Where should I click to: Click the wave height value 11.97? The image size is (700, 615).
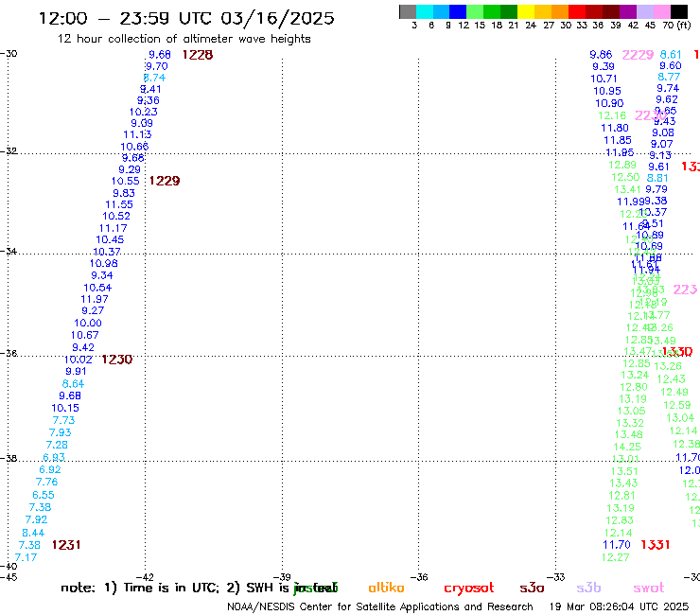point(95,299)
